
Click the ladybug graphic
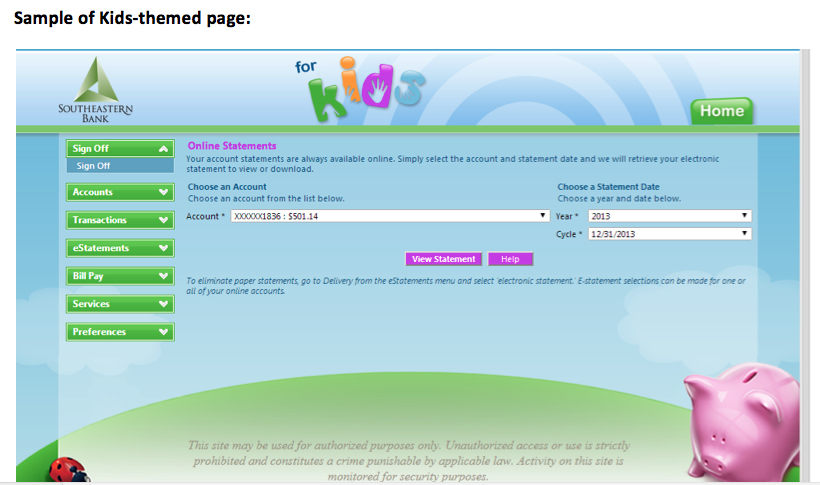point(69,470)
